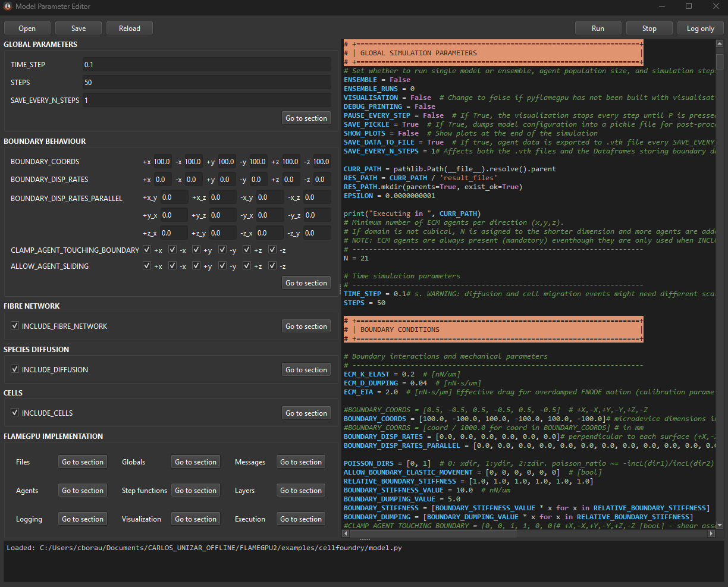The height and width of the screenshot is (587, 728).
Task: Click the Log only button
Action: point(700,27)
